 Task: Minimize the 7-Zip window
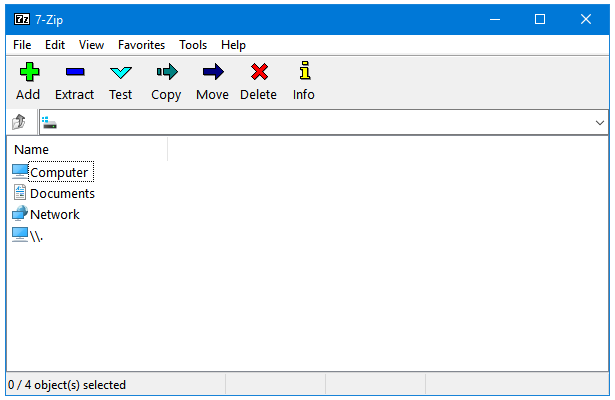[x=495, y=19]
